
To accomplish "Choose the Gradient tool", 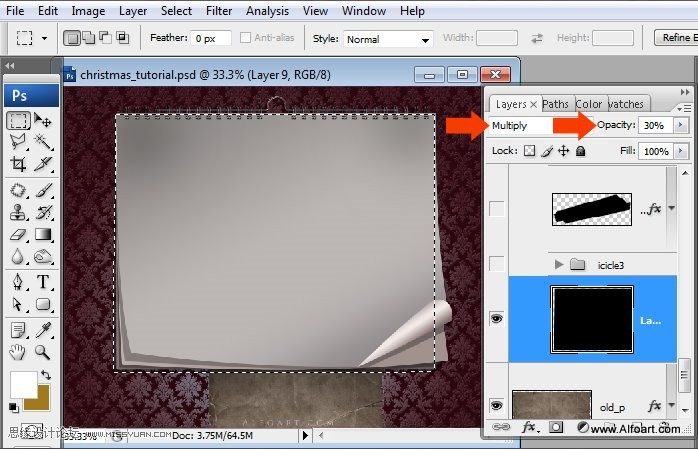I will tap(43, 235).
